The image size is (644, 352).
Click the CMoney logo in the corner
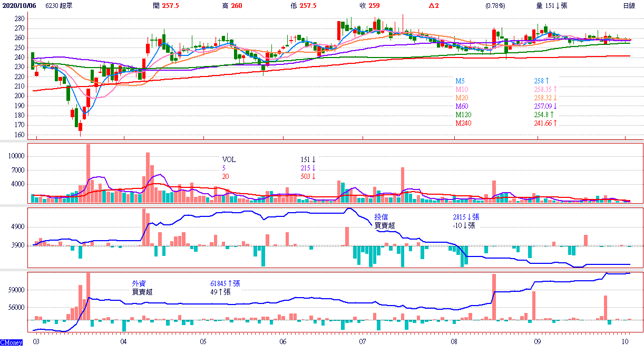[x=12, y=343]
